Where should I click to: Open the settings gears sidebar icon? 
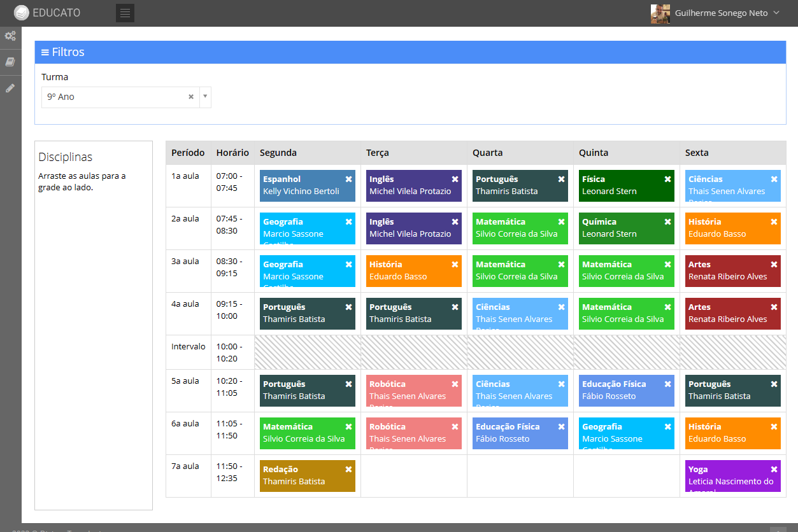10,36
